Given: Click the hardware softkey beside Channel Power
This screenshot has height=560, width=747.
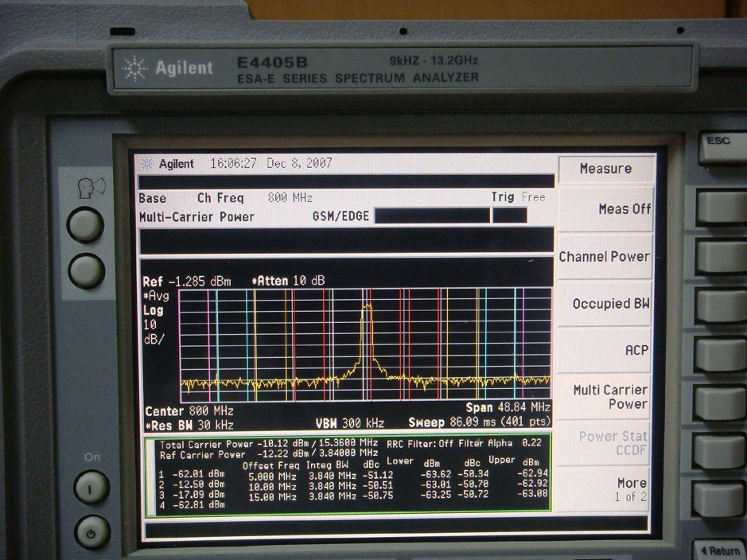Looking at the screenshot, I should pyautogui.click(x=722, y=256).
